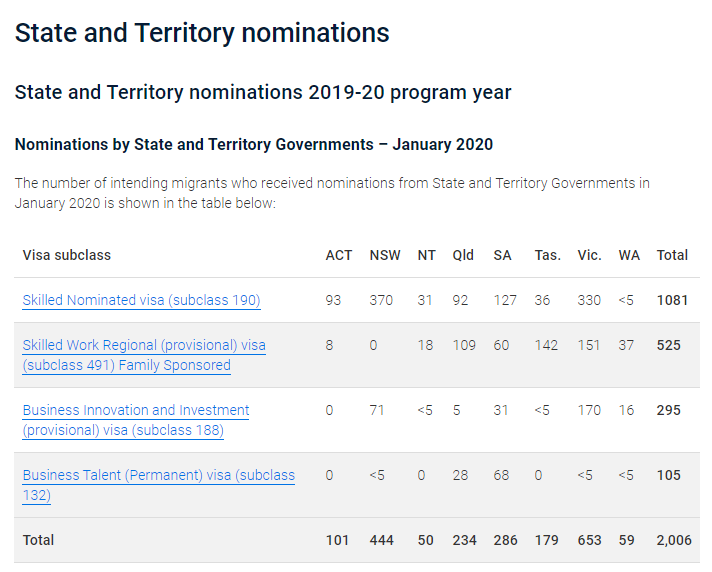The image size is (712, 572).
Task: Open Business Talent (Permanent) subclass 132 link
Action: click(x=158, y=475)
